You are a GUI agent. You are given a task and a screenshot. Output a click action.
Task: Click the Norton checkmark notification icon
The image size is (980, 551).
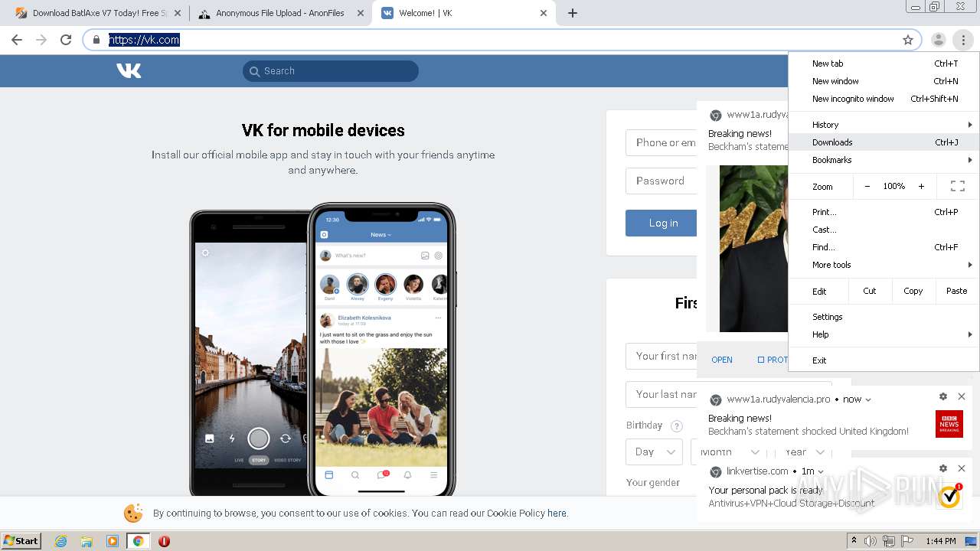click(949, 496)
